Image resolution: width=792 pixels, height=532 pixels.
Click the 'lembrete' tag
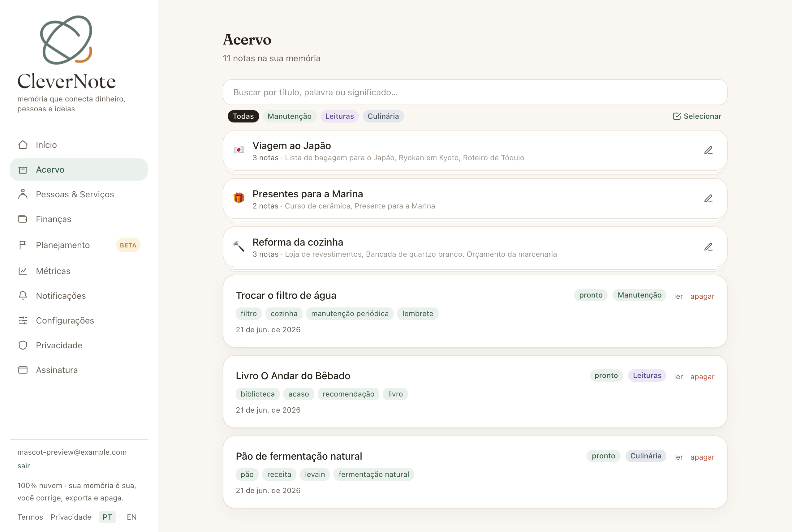coord(418,314)
